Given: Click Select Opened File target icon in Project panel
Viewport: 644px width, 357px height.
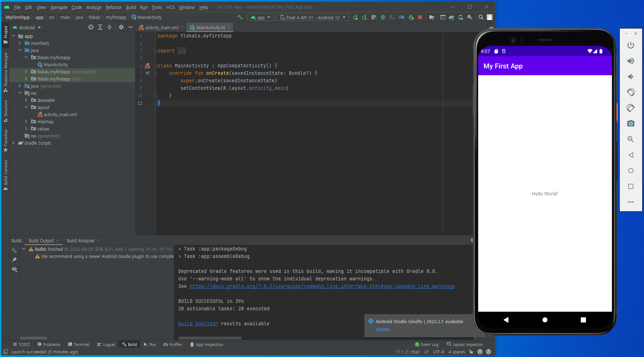Looking at the screenshot, I should pyautogui.click(x=91, y=27).
